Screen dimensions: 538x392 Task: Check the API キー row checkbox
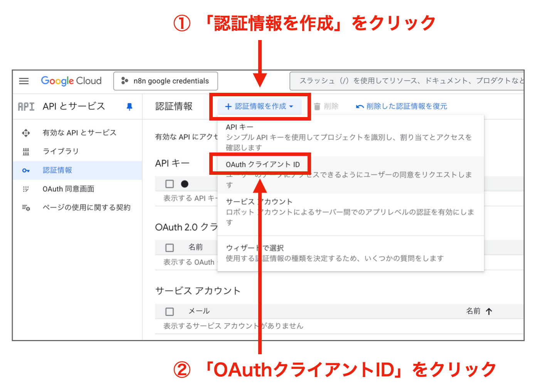point(169,184)
